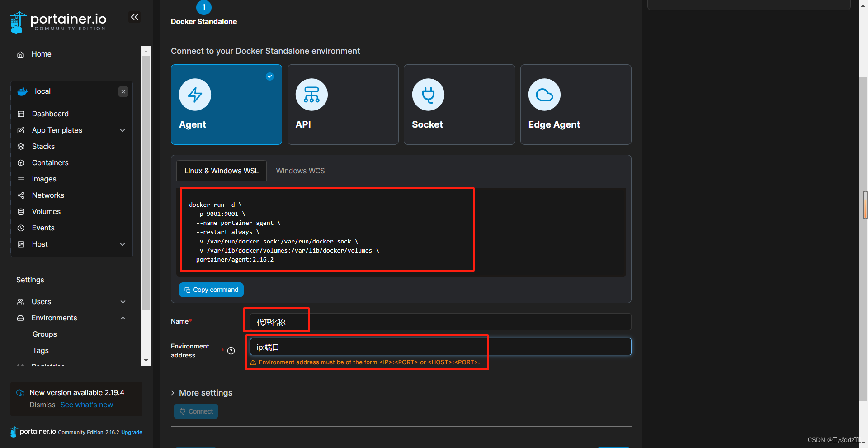Click the Images list icon
The height and width of the screenshot is (448, 868).
pos(21,179)
